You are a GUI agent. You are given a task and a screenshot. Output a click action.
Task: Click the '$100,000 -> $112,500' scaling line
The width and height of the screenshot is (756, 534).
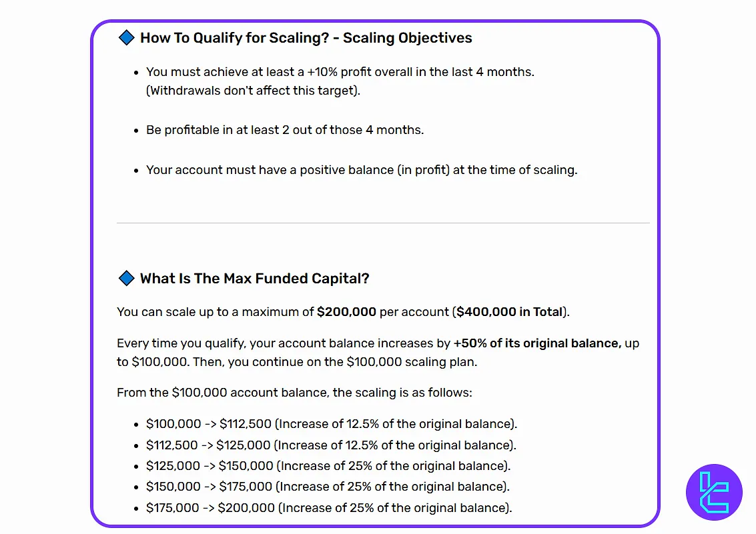pos(332,424)
